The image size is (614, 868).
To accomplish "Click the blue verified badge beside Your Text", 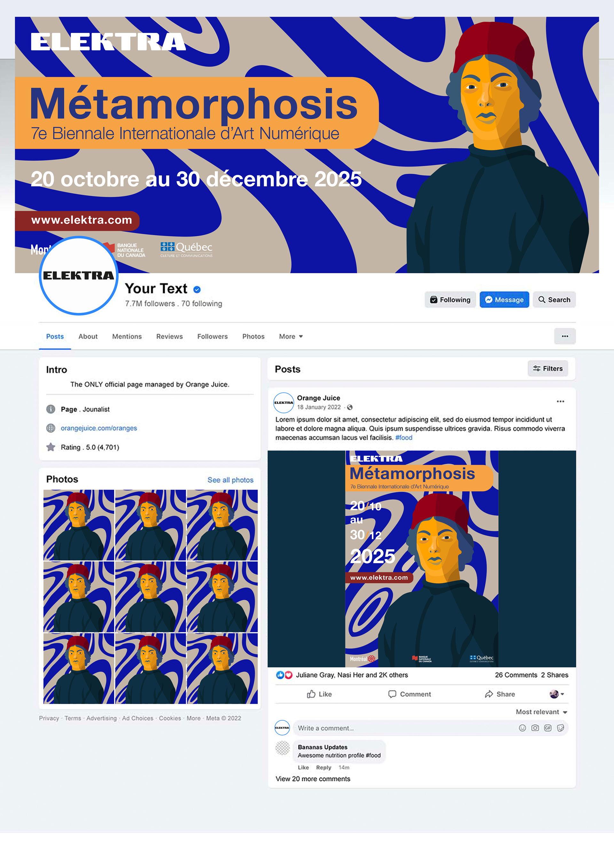I will pos(197,290).
